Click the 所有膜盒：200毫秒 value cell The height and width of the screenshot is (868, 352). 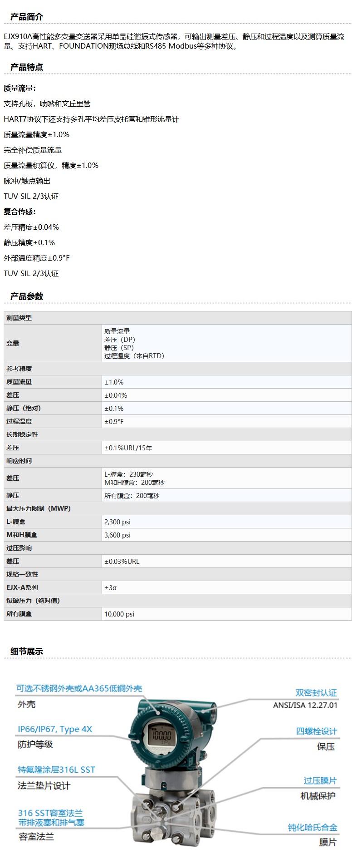[x=226, y=495]
